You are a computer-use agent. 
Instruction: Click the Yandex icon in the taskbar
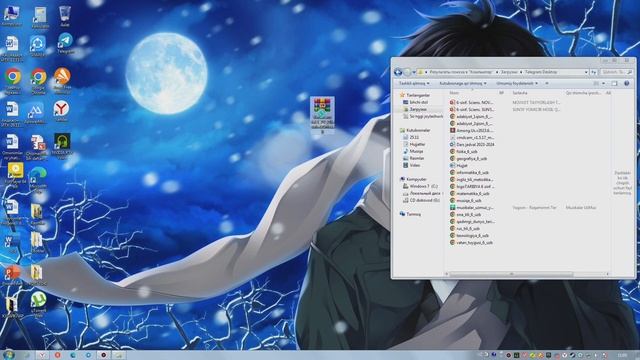(x=42, y=355)
